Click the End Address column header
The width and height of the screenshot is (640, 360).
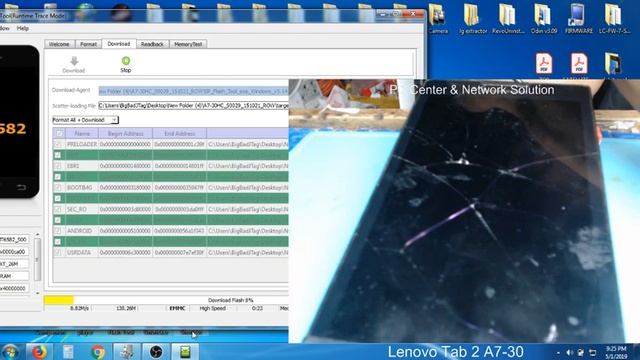point(180,133)
